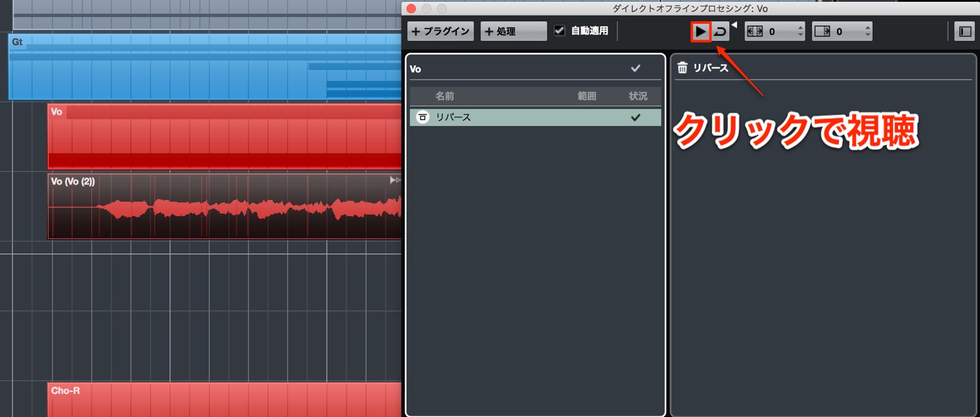Viewport: 980px width, 417px height.
Task: Select the Gt track event
Action: click(x=204, y=66)
